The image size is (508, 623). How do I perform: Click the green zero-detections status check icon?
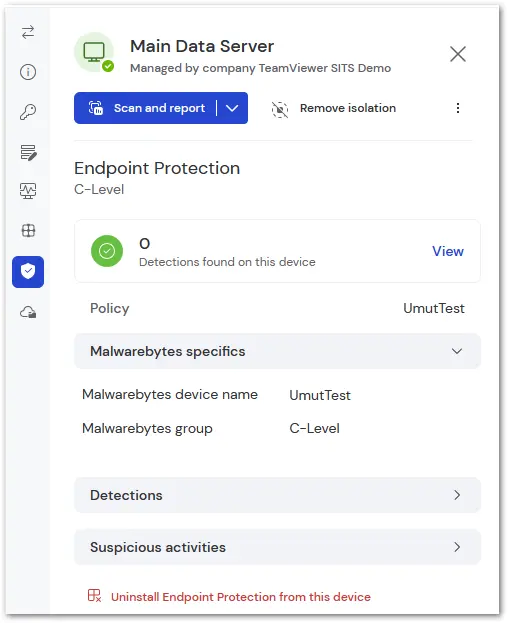click(107, 251)
